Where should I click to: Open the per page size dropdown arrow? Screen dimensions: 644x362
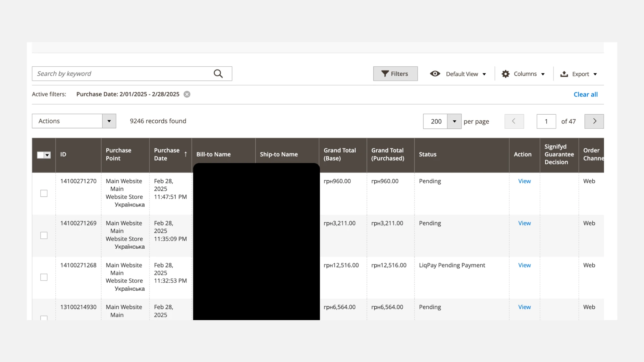pos(454,121)
